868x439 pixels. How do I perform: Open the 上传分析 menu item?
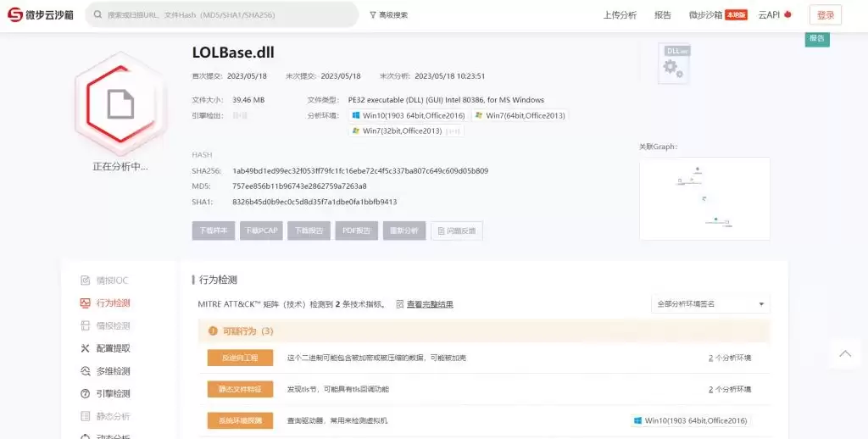tap(620, 15)
